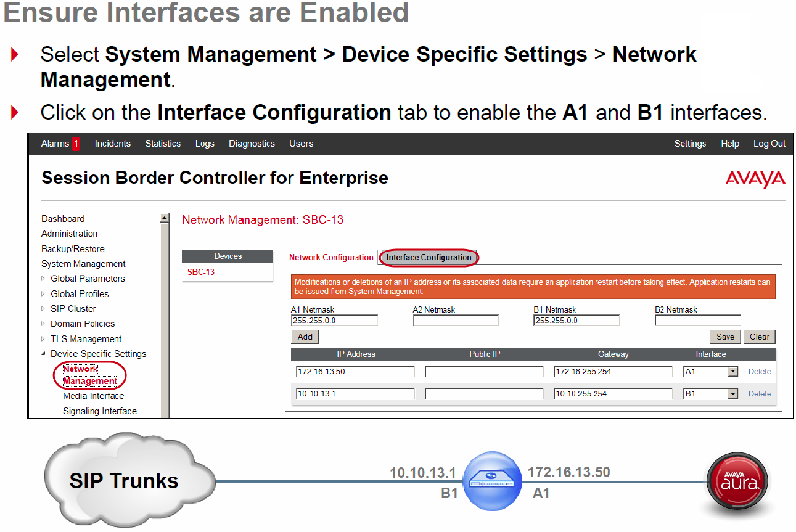Click the A2 Netmask field
This screenshot has width=796, height=532.
tap(456, 321)
